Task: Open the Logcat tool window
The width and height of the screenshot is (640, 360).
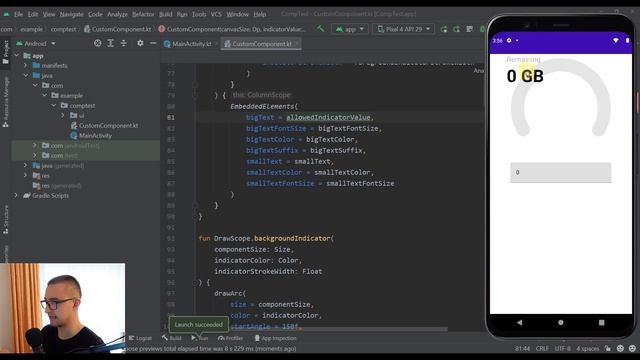Action: pyautogui.click(x=140, y=338)
